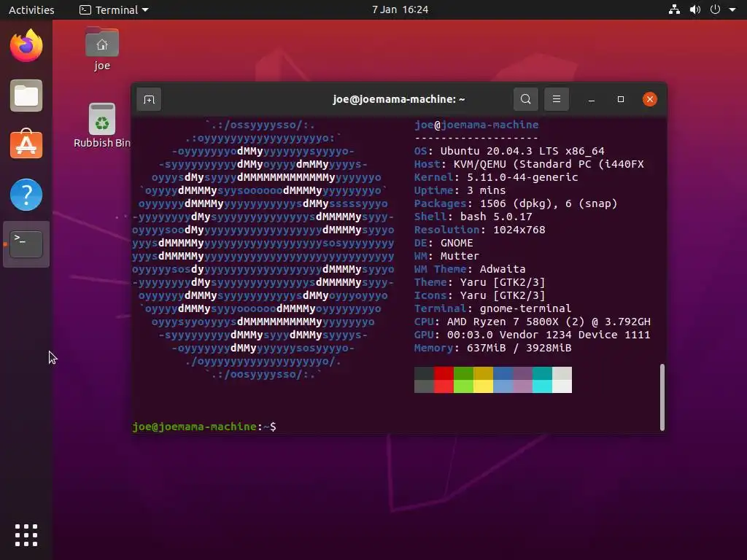Open the Terminal app menu in top bar

click(114, 9)
